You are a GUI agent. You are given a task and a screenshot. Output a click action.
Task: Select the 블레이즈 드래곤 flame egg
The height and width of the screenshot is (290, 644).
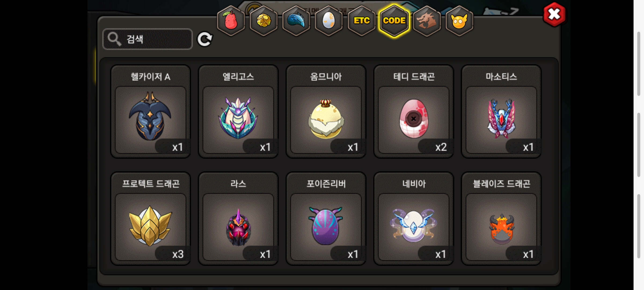click(501, 219)
